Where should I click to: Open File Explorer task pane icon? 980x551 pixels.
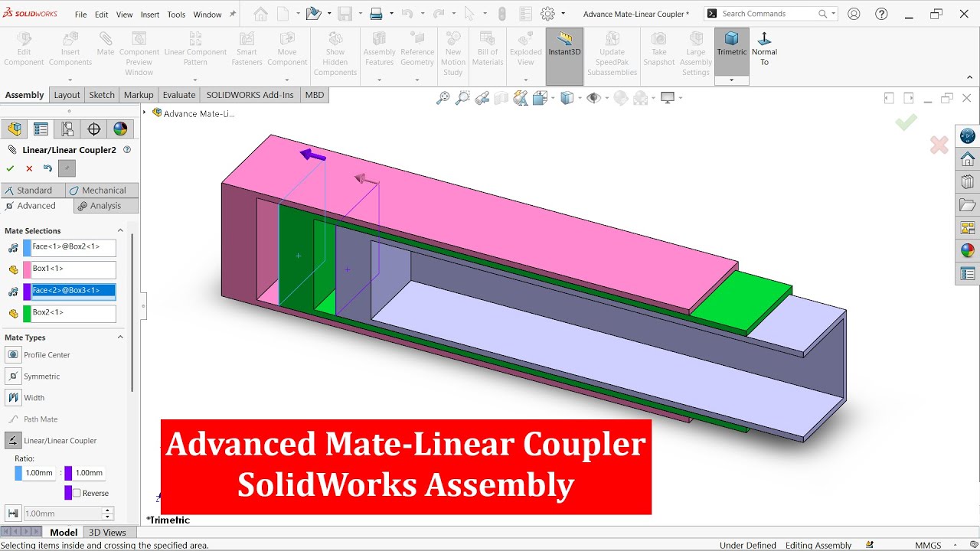968,205
